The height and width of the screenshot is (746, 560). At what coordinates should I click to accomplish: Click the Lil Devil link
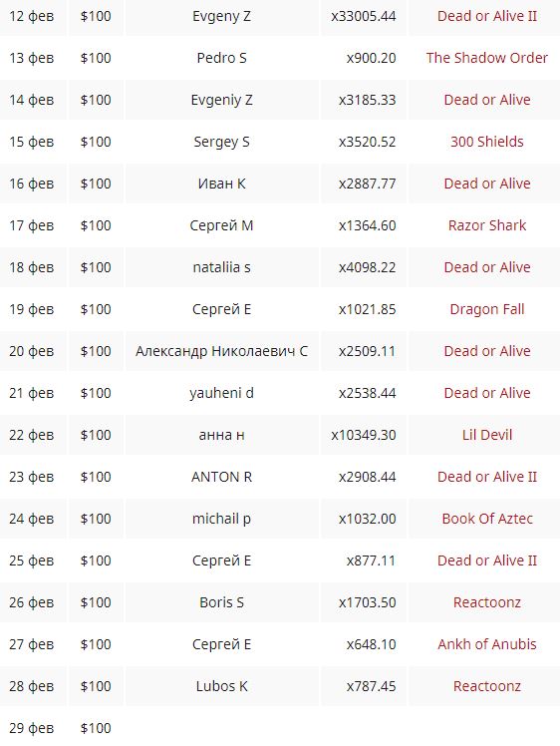click(x=487, y=435)
